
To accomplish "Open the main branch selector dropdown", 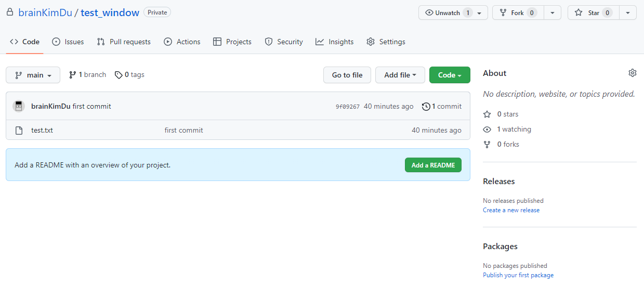I will coord(33,75).
